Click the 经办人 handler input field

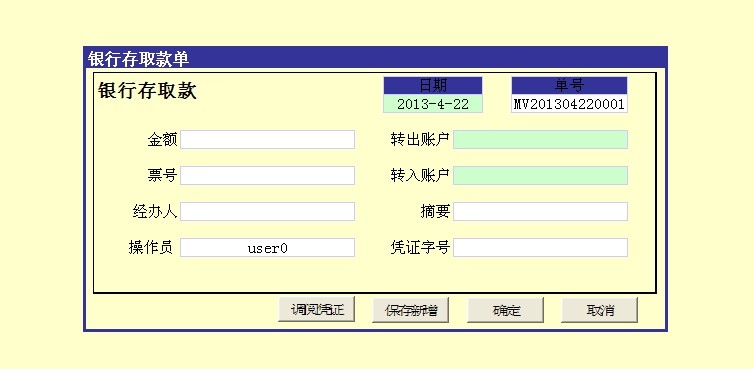tap(267, 212)
